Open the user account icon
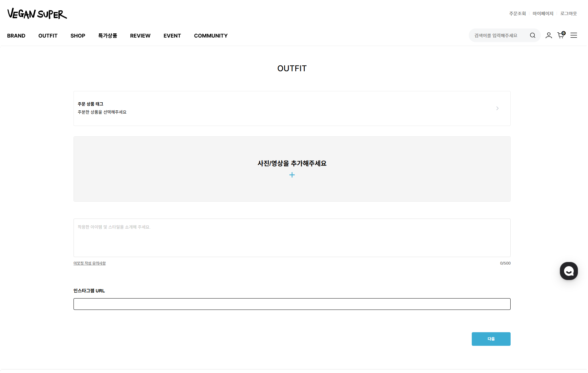The width and height of the screenshot is (588, 373). 548,35
